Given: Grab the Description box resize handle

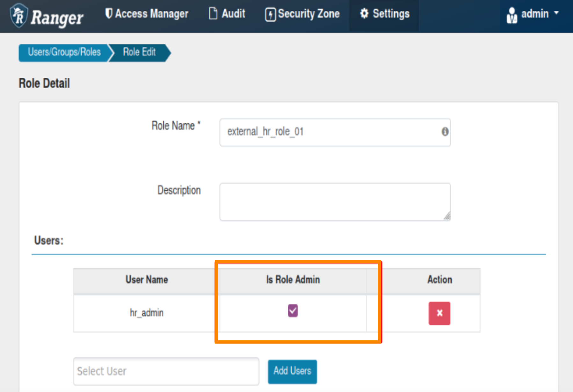Looking at the screenshot, I should pyautogui.click(x=447, y=216).
